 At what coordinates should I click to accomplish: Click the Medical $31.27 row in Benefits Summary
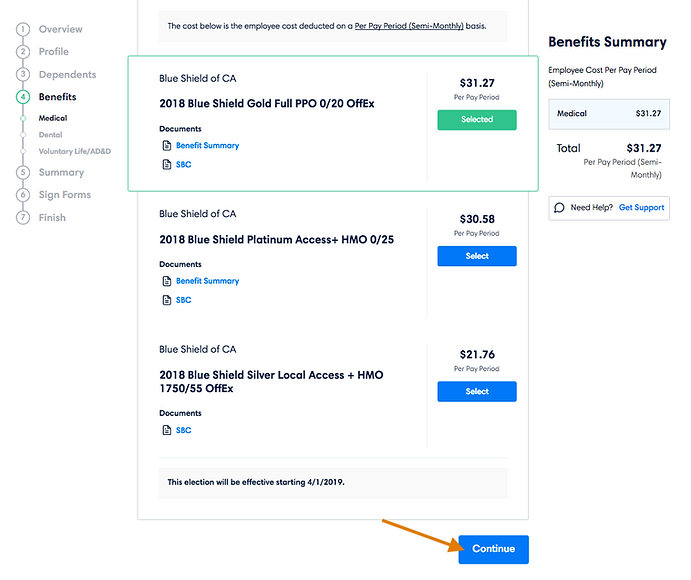click(x=609, y=114)
